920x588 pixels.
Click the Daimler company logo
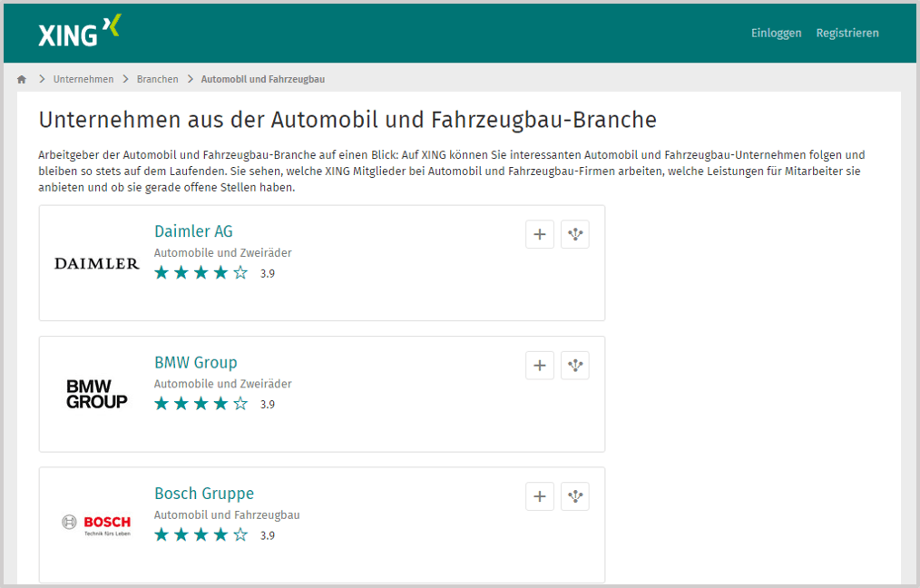96,263
